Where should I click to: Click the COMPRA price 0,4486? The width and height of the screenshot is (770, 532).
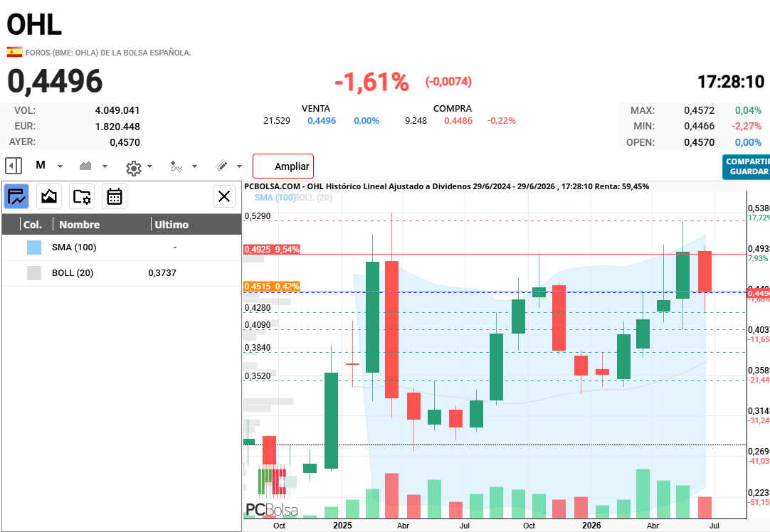point(458,121)
